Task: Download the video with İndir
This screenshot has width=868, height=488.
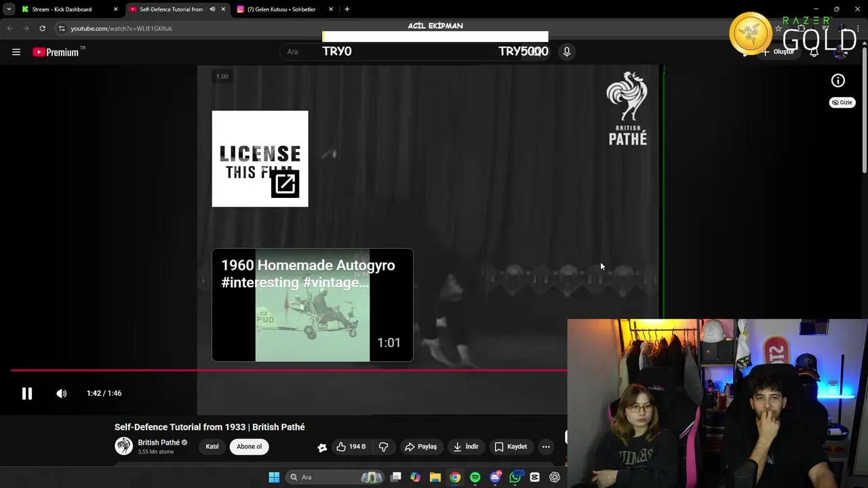Action: tap(466, 447)
